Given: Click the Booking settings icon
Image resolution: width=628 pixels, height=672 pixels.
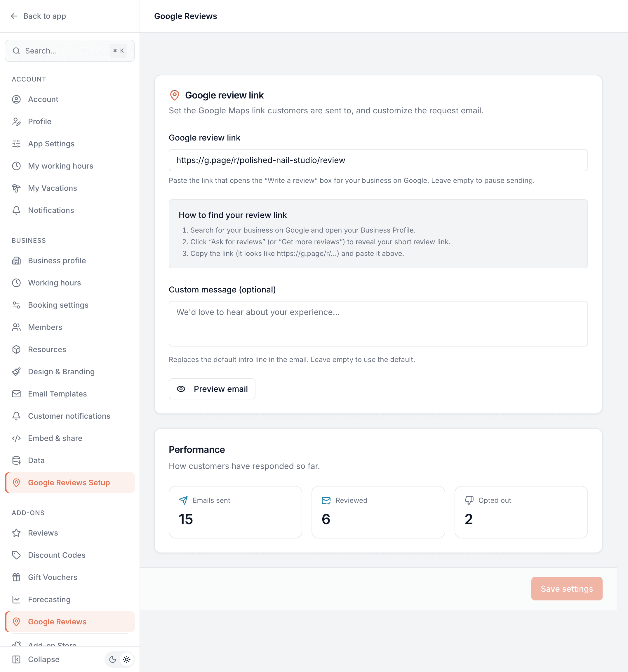Looking at the screenshot, I should 16,305.
